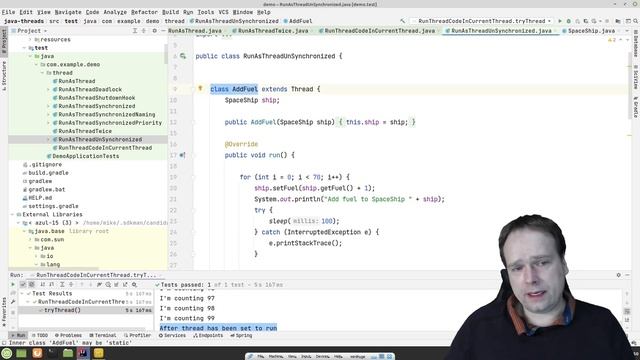Click the Debug bug icon in the toolbar
The height and width of the screenshot is (360, 640).
[569, 21]
